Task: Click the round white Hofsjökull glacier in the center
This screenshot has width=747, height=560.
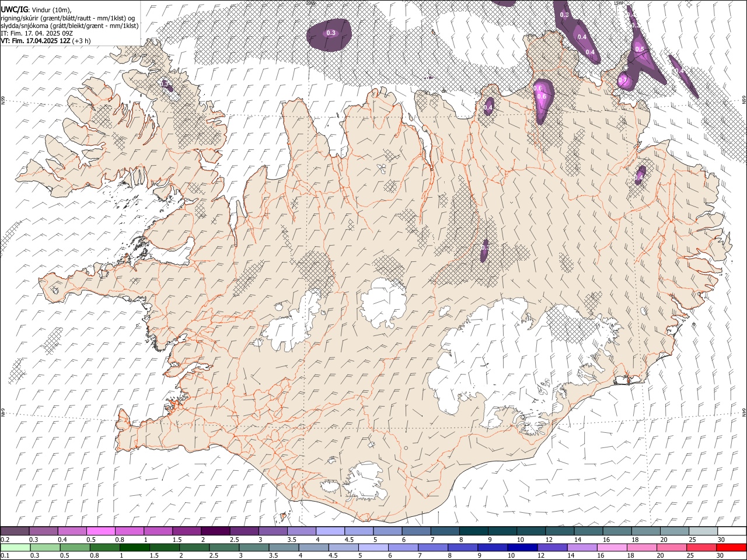Action: tap(383, 303)
